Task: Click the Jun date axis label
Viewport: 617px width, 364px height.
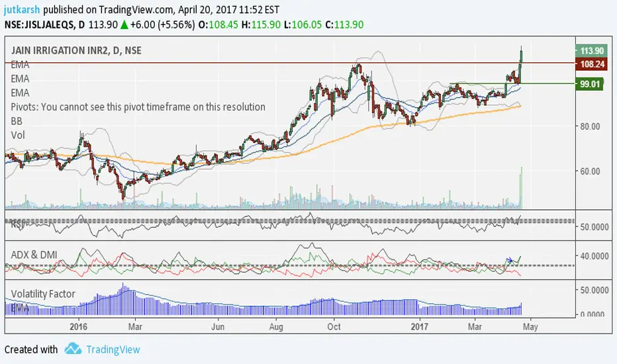Action: (218, 327)
